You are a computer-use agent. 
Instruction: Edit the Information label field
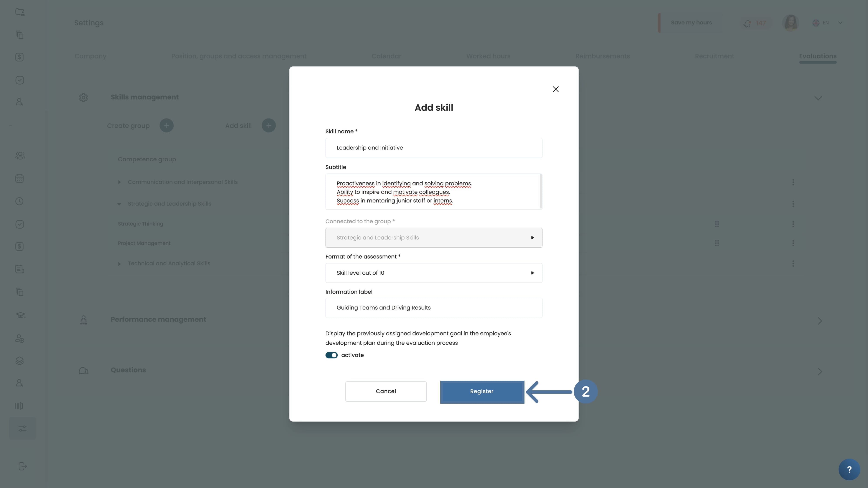(x=434, y=308)
